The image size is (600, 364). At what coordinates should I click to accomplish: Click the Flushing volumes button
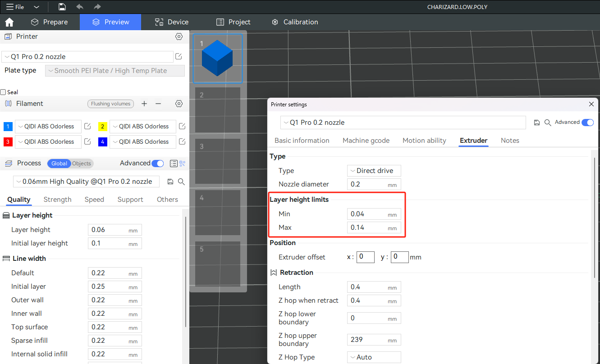click(110, 104)
